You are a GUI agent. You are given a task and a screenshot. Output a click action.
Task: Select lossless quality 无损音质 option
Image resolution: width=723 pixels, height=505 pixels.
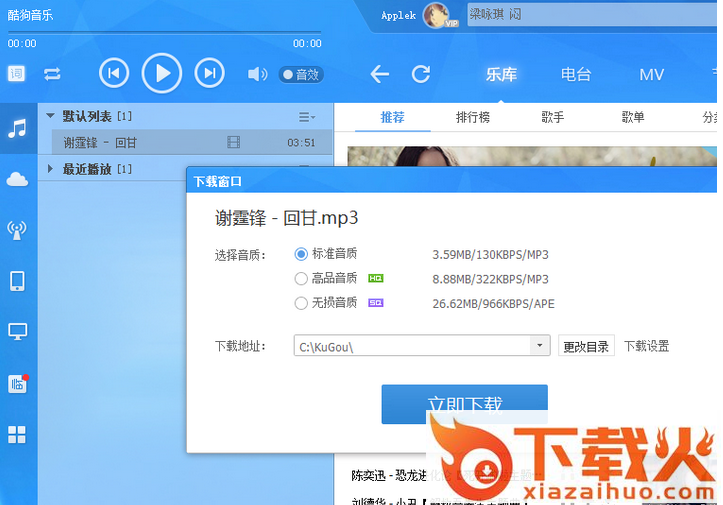coord(302,303)
